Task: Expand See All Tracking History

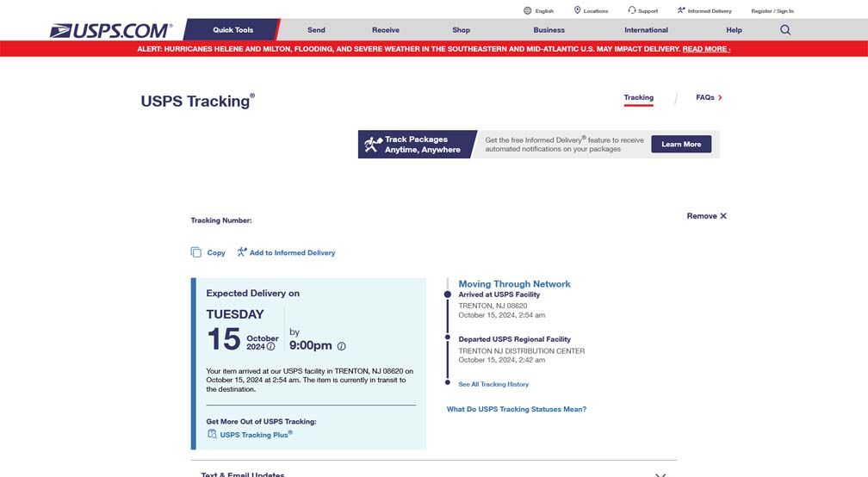Action: pyautogui.click(x=493, y=384)
